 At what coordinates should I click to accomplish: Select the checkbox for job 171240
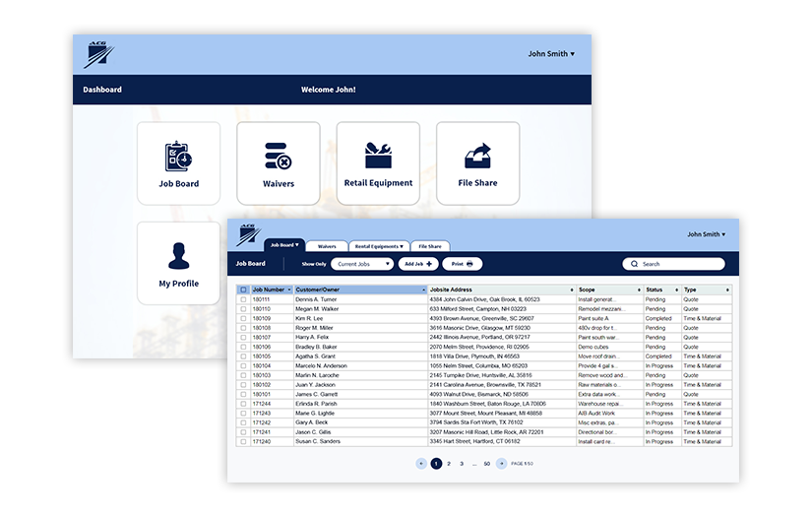click(x=244, y=442)
